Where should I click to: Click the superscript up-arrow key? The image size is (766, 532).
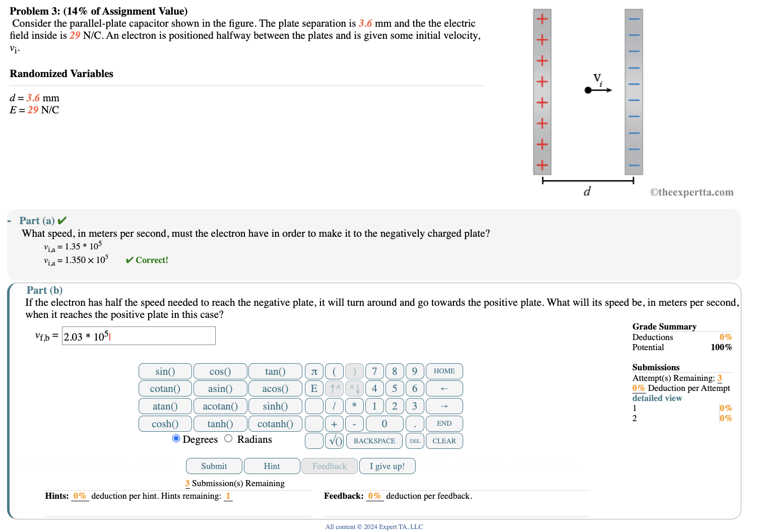point(334,388)
